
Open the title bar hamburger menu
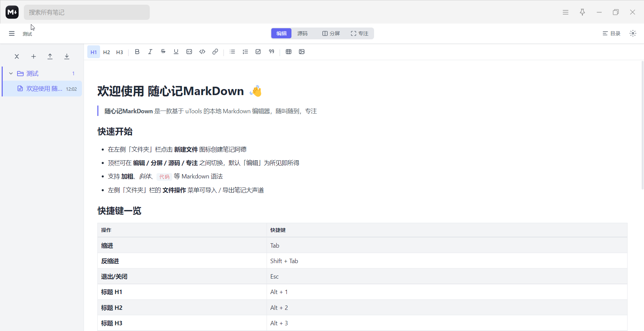click(x=565, y=12)
